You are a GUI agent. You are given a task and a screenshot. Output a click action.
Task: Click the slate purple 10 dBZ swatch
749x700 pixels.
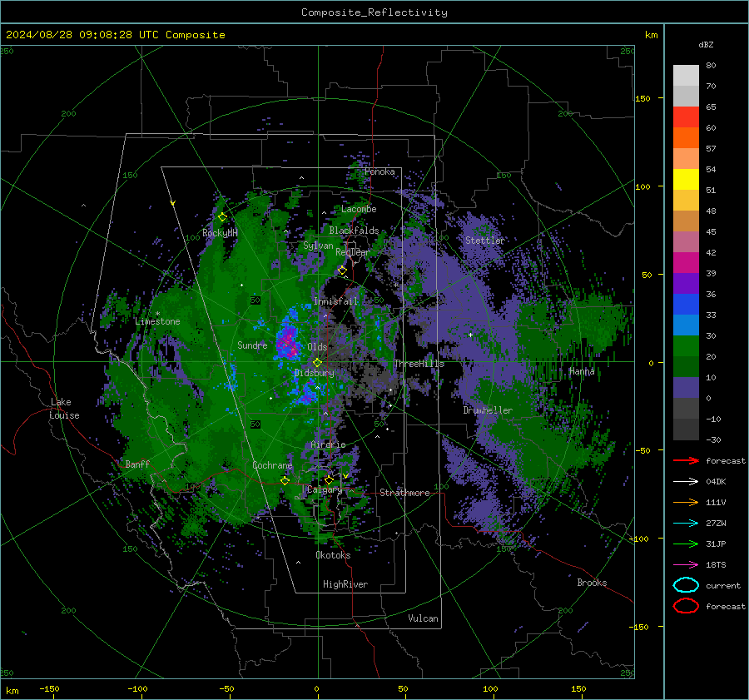[686, 388]
